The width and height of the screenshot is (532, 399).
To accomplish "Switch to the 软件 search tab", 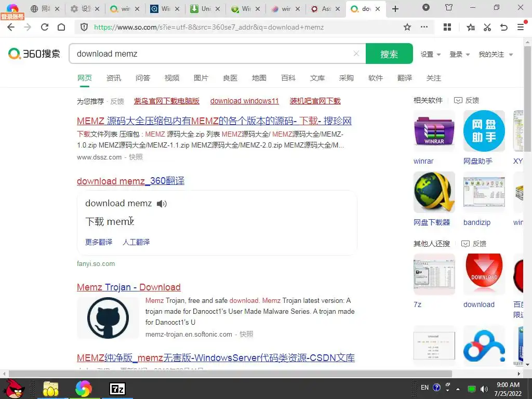I will 376,78.
